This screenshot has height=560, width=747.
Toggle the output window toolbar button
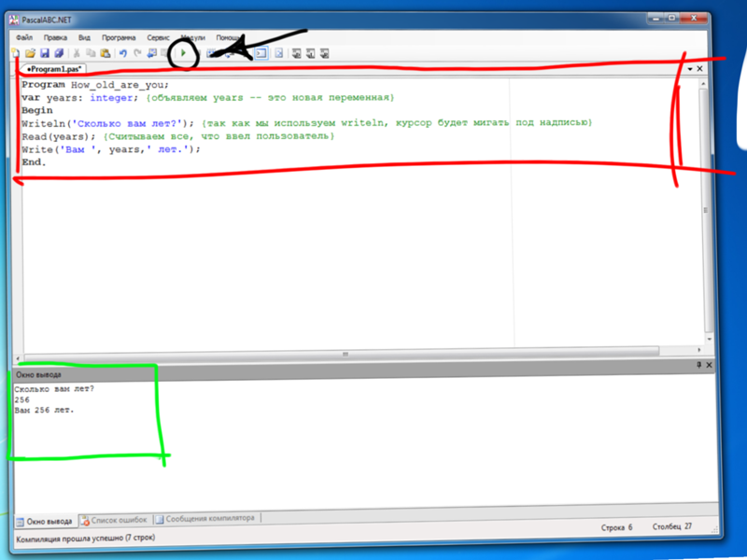click(261, 54)
